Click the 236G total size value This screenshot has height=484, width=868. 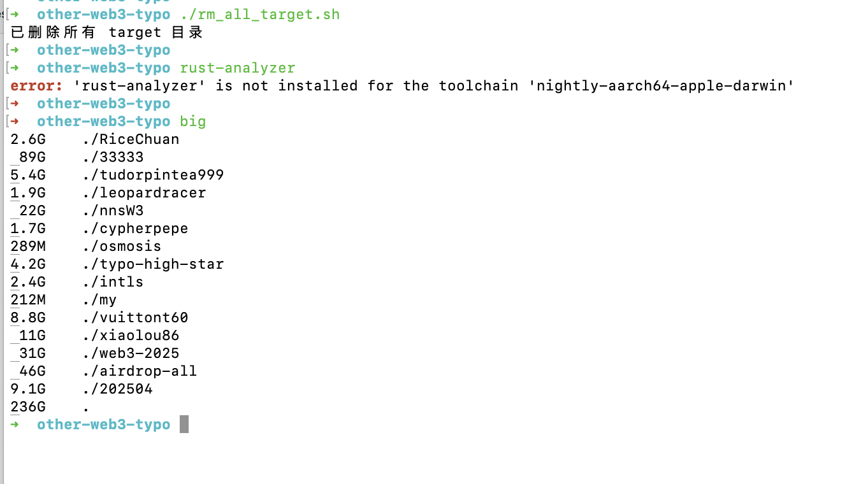pos(28,407)
